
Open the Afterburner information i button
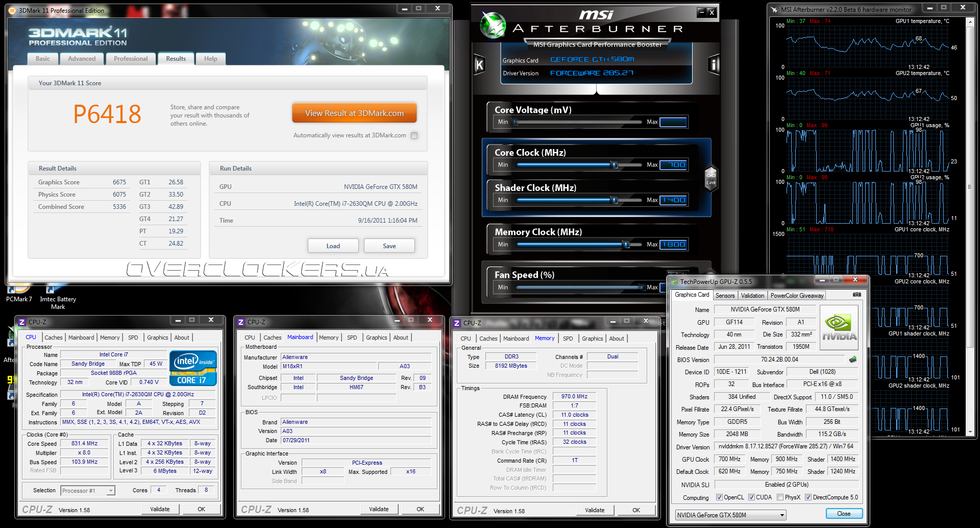[x=714, y=65]
